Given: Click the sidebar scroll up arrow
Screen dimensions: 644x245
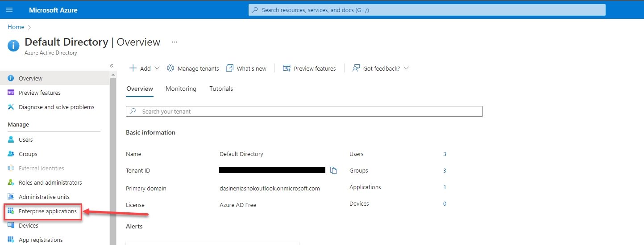Looking at the screenshot, I should pos(113,75).
